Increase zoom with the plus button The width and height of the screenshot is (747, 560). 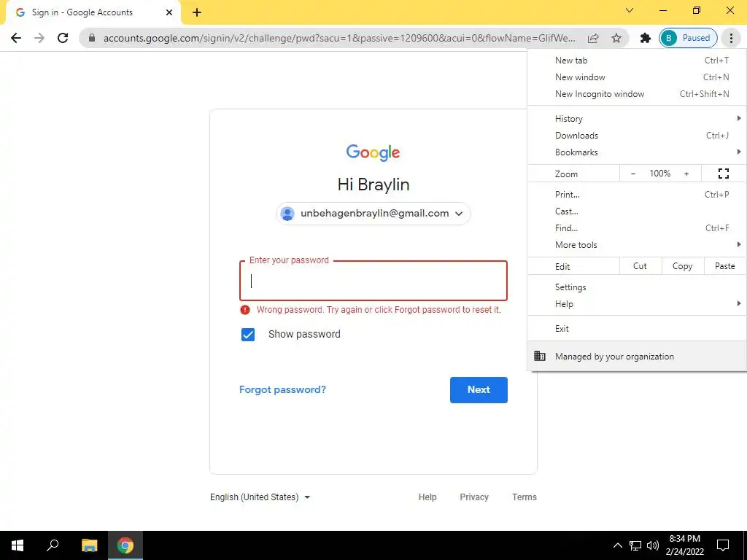pyautogui.click(x=686, y=174)
